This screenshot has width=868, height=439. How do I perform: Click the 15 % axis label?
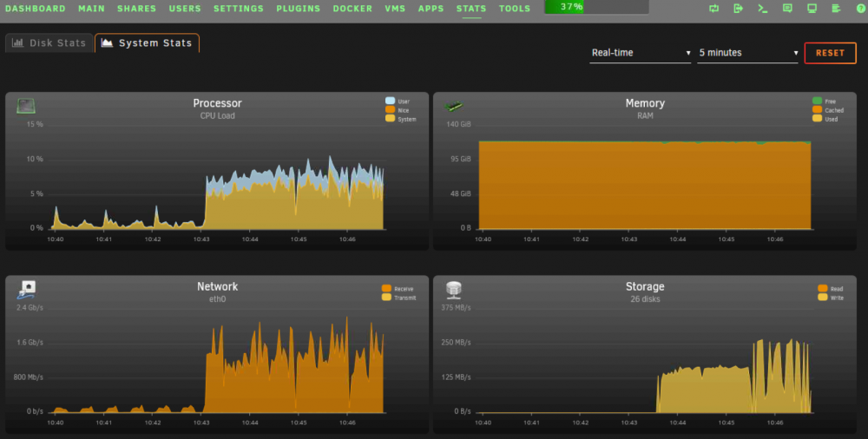(35, 125)
